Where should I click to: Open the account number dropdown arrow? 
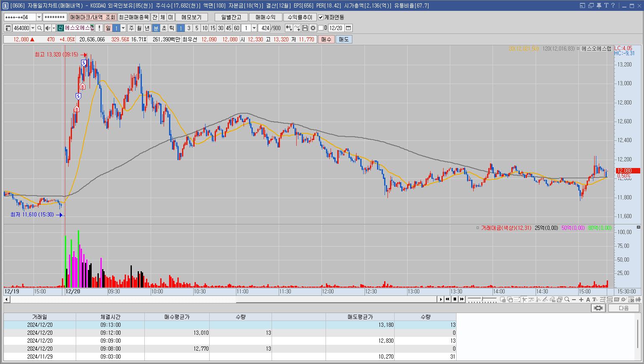(39, 17)
